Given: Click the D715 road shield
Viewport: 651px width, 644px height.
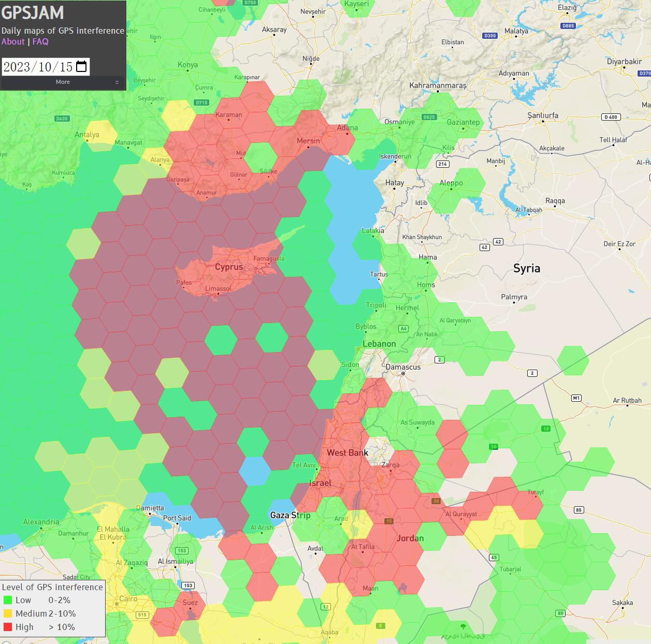Looking at the screenshot, I should click(201, 103).
